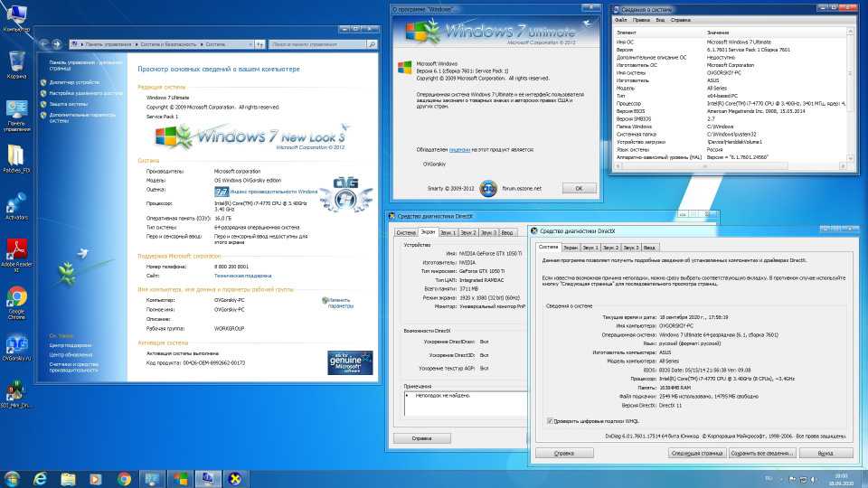
Task: Switch to Звук 3 tab in front DirectX window
Action: [630, 248]
